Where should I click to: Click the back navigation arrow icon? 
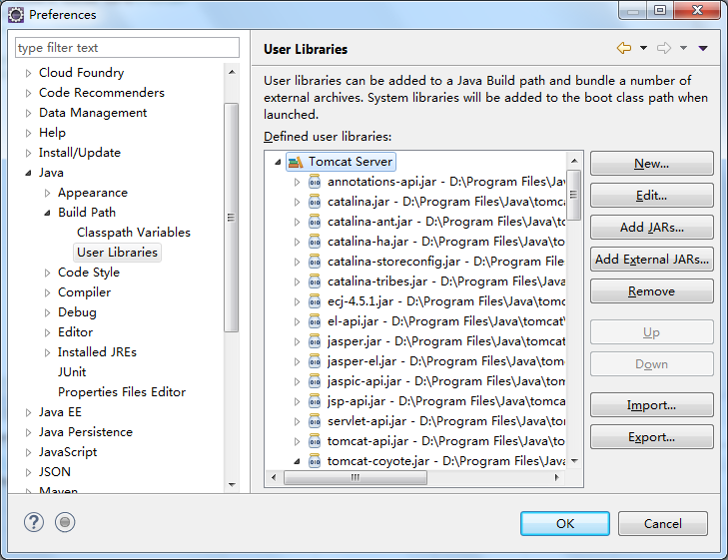coord(624,48)
